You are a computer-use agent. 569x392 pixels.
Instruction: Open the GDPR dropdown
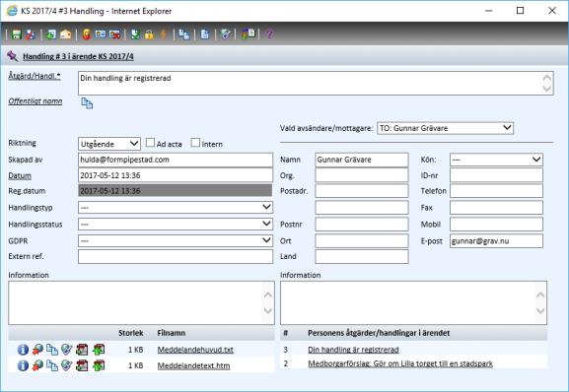(x=176, y=240)
